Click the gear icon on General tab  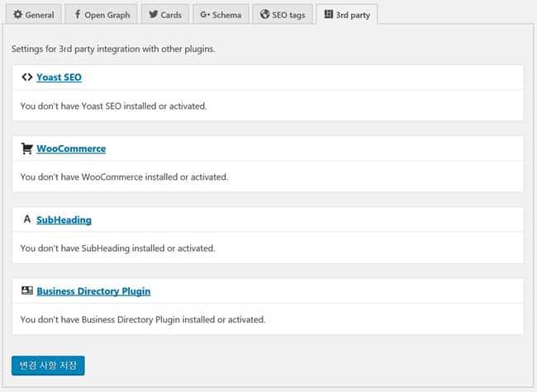pyautogui.click(x=17, y=15)
